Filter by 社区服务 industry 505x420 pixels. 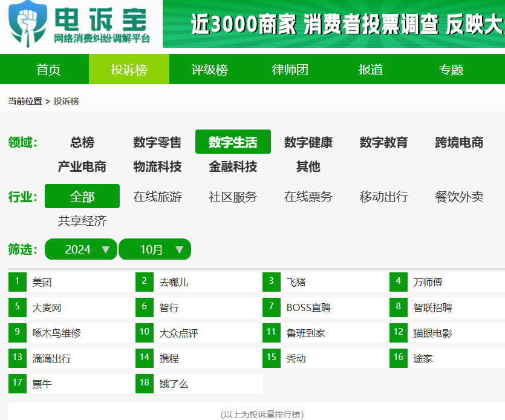click(x=233, y=197)
